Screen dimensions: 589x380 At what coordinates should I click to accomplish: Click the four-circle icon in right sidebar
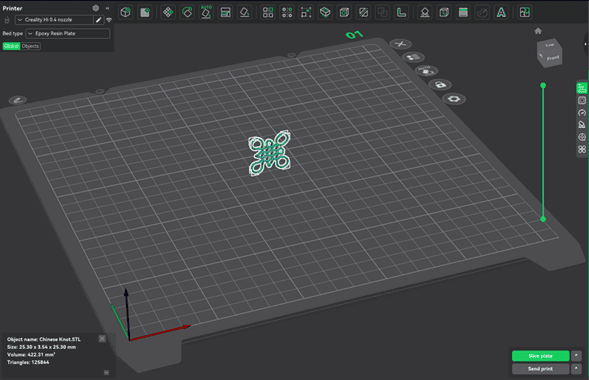point(582,149)
